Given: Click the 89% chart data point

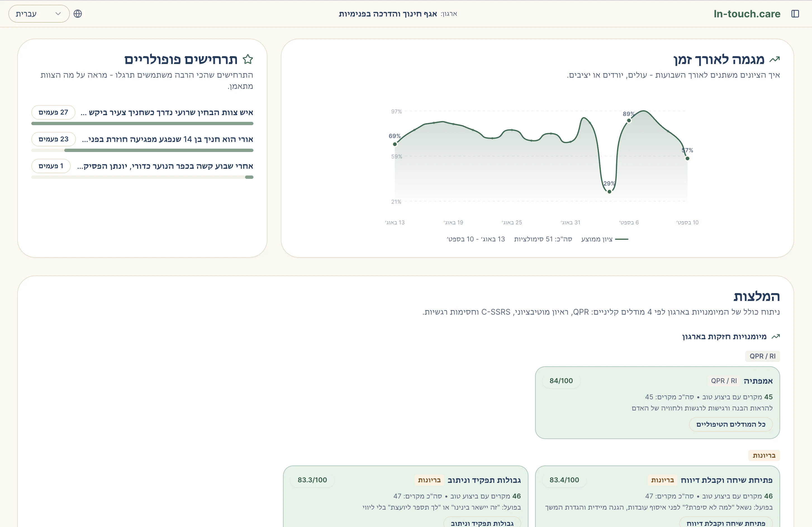Looking at the screenshot, I should (629, 120).
